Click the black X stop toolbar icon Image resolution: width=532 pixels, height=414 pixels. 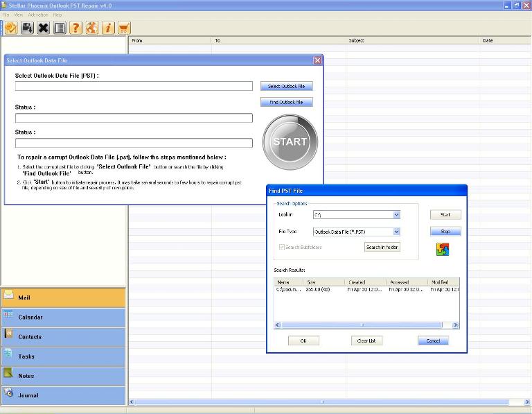[43, 28]
